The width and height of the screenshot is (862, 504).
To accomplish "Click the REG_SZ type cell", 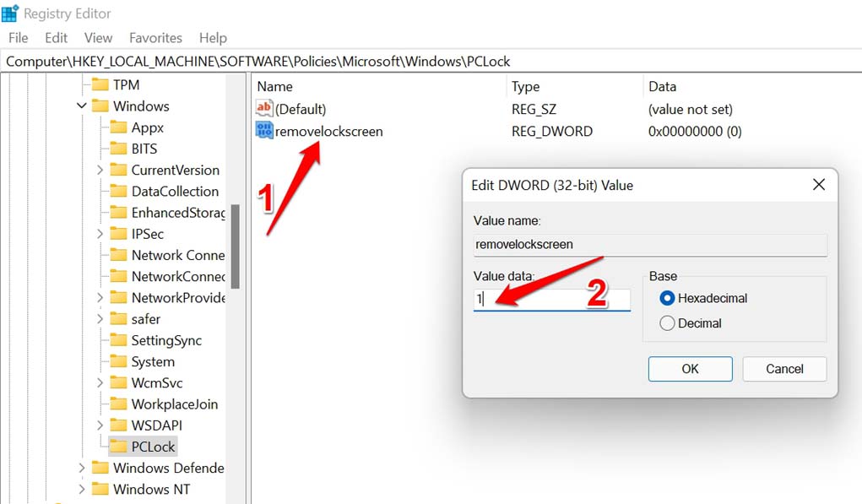I will [x=534, y=110].
